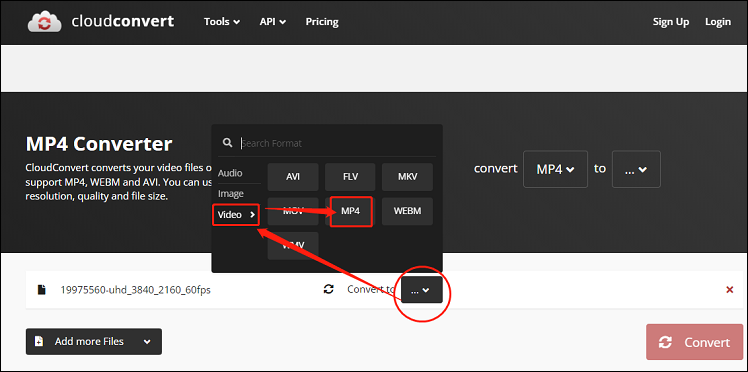Viewport: 748px width, 372px height.
Task: Expand the Add more Files arrow
Action: click(x=147, y=342)
